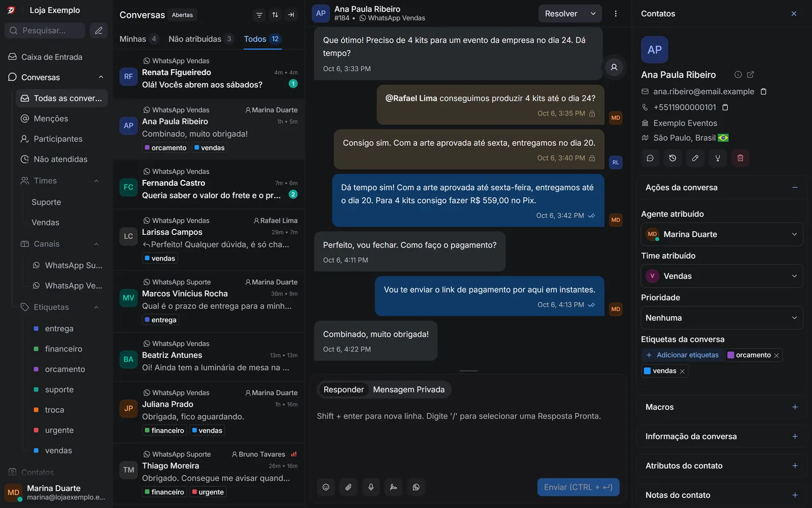Click Adicionar etiquetas link
This screenshot has width=812, height=508.
click(x=682, y=355)
